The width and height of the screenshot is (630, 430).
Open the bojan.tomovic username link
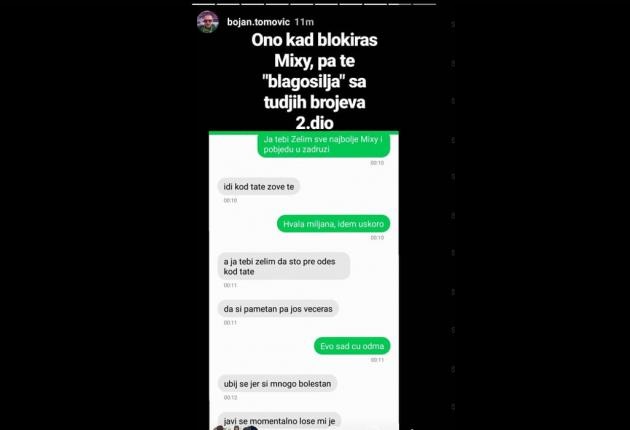pos(258,22)
